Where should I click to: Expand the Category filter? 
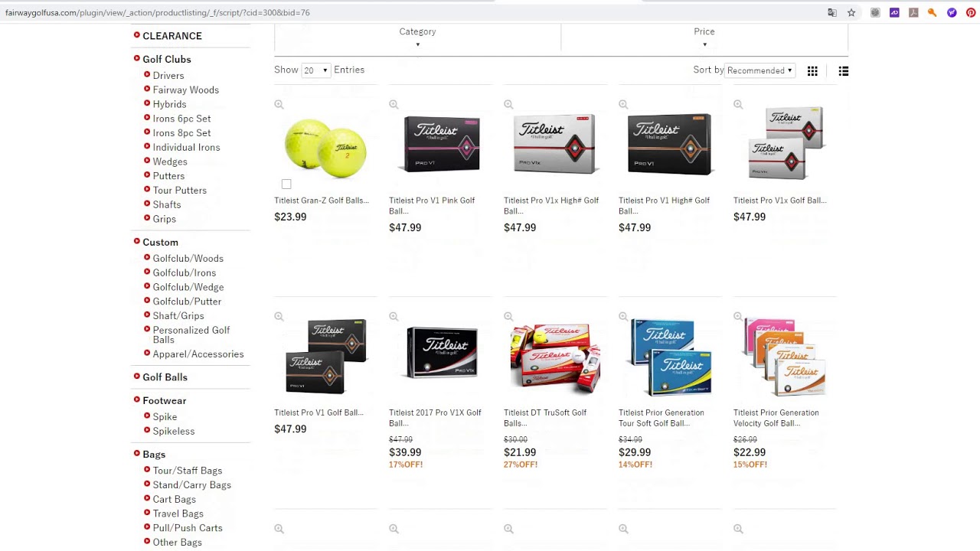(x=417, y=36)
